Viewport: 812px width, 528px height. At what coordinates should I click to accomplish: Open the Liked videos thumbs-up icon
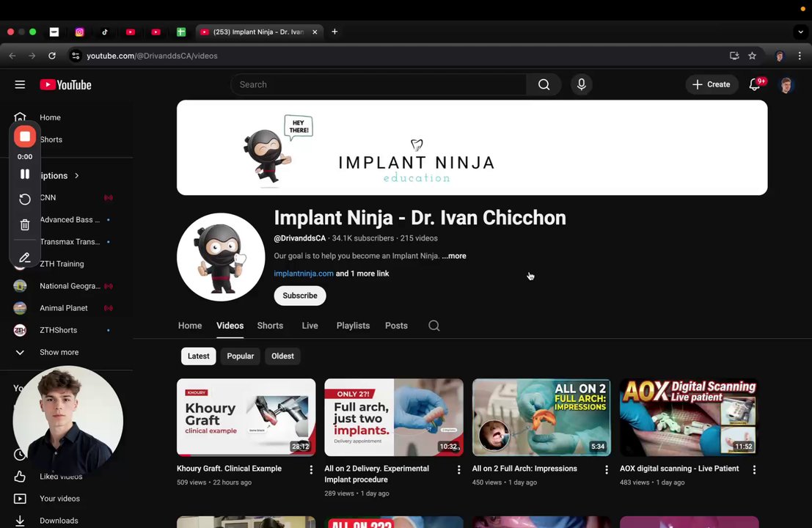point(20,476)
